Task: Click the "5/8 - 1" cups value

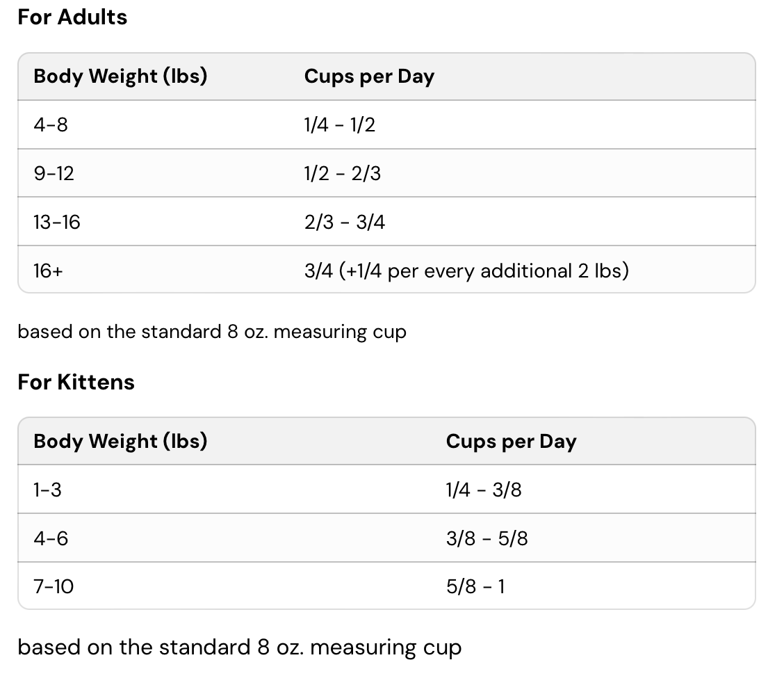Action: point(475,587)
